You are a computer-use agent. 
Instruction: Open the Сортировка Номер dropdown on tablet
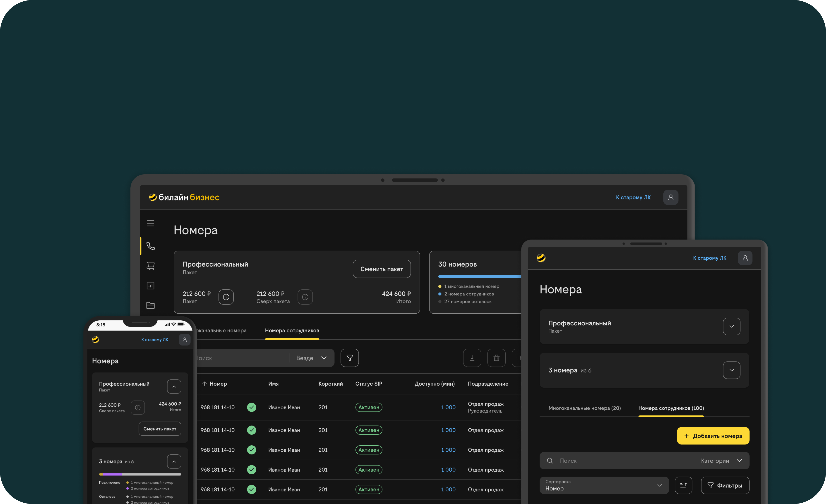click(x=604, y=485)
